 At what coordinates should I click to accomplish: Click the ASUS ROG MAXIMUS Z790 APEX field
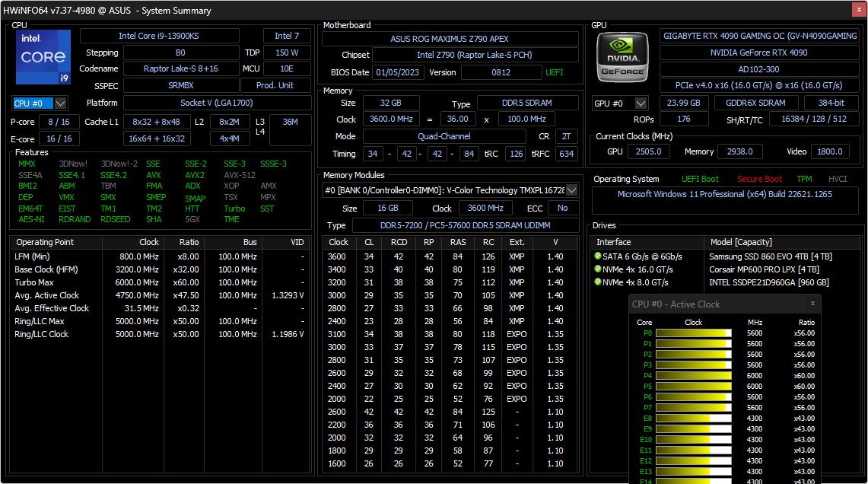(x=450, y=39)
